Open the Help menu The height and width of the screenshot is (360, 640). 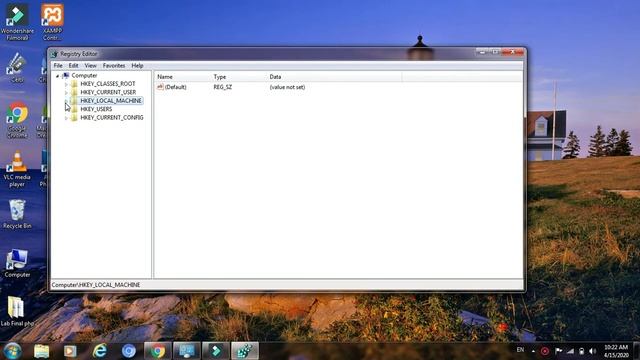click(137, 65)
